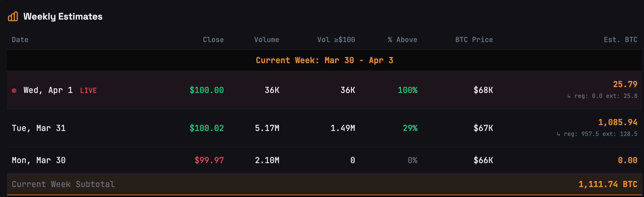Click the Mon, Mar 30 date label
The image size is (644, 197).
[x=39, y=160]
